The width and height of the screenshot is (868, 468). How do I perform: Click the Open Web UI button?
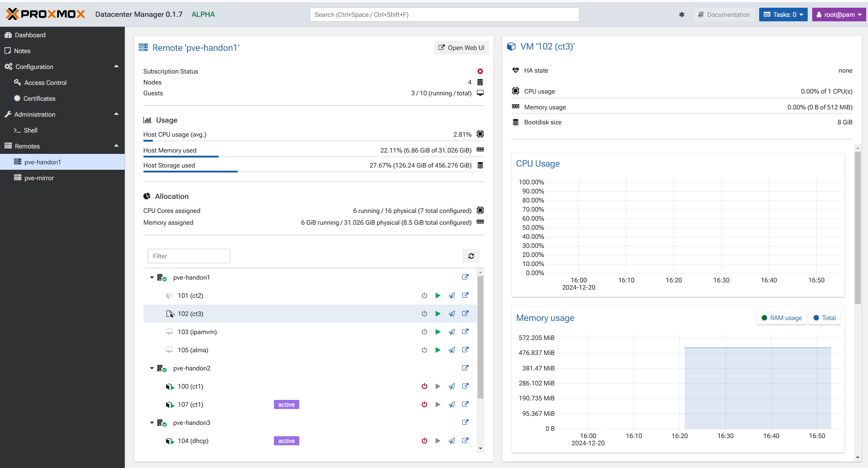pos(461,48)
